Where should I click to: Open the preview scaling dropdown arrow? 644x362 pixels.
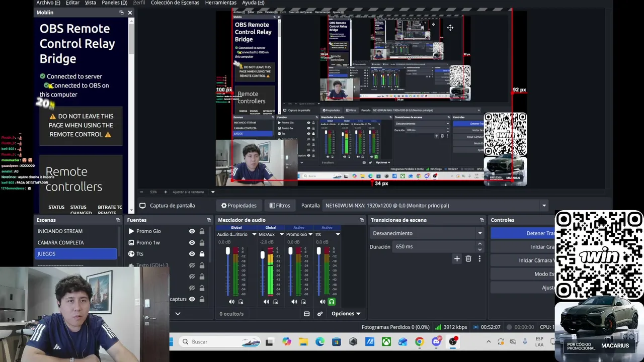(x=213, y=192)
